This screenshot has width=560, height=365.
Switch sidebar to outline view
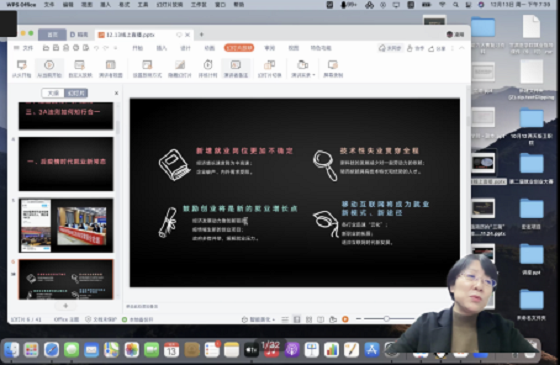coord(53,93)
